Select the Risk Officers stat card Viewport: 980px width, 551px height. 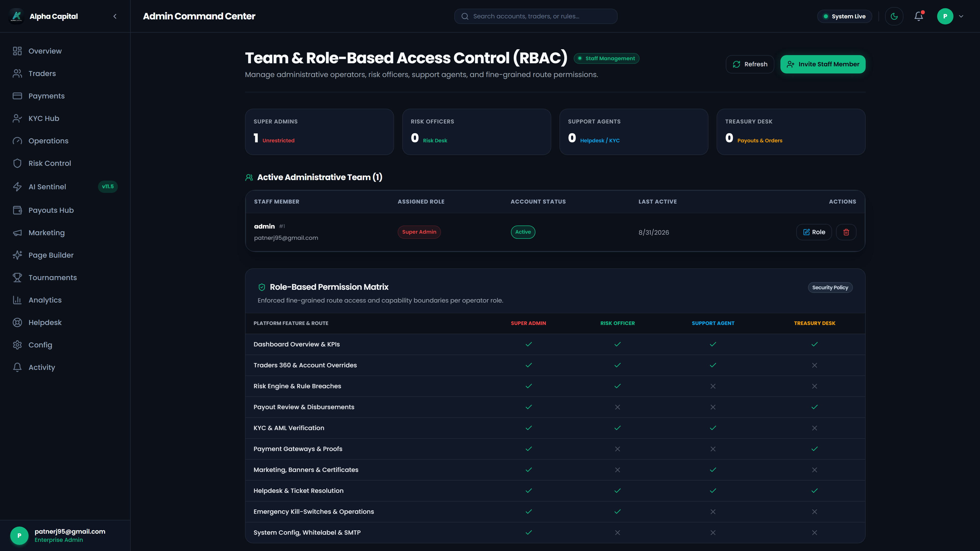coord(476,132)
